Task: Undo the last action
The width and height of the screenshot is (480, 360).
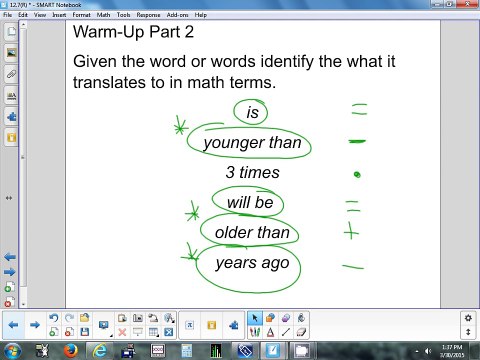Action: (x=54, y=318)
